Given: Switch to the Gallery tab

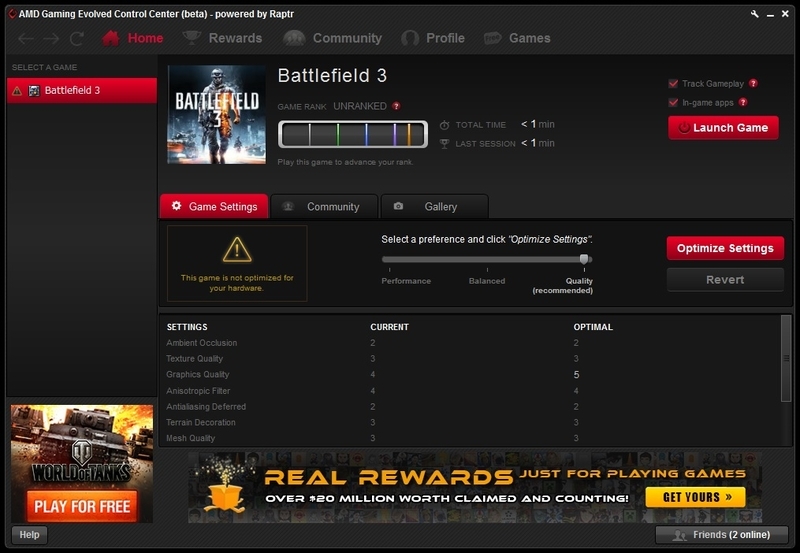Looking at the screenshot, I should [434, 206].
